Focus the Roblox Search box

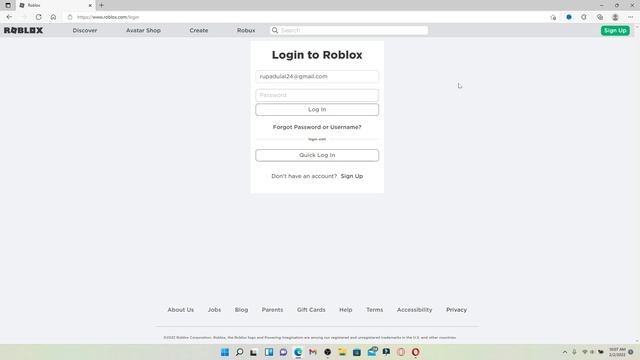(x=349, y=30)
